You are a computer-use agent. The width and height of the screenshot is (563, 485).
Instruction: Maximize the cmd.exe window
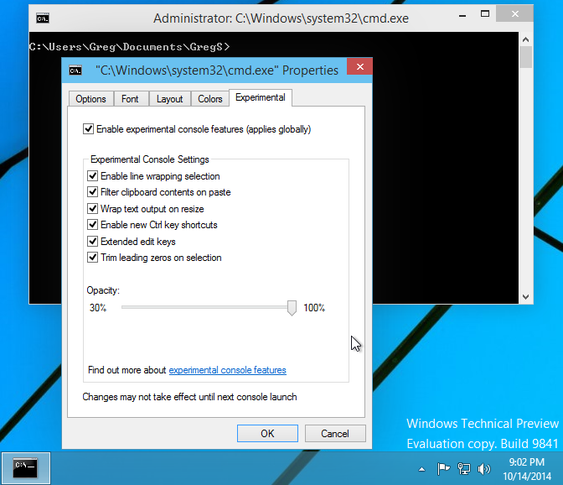(485, 14)
